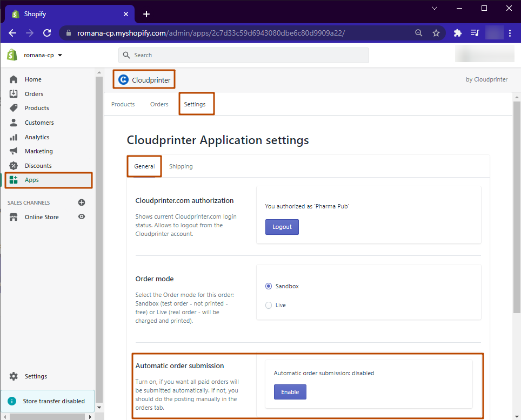Open Apps in the sidebar
The image size is (521, 420).
[x=49, y=180]
